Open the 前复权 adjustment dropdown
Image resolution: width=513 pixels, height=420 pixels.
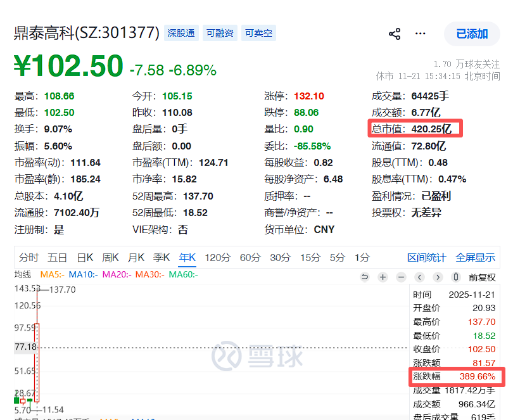pyautogui.click(x=482, y=277)
